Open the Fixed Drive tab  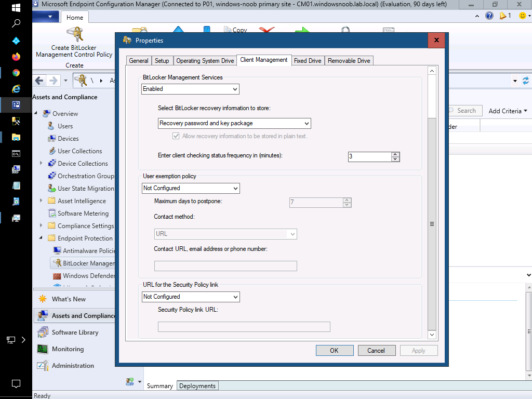tap(308, 61)
